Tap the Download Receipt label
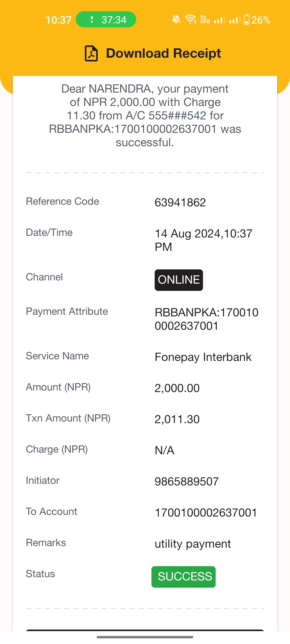 (x=163, y=53)
